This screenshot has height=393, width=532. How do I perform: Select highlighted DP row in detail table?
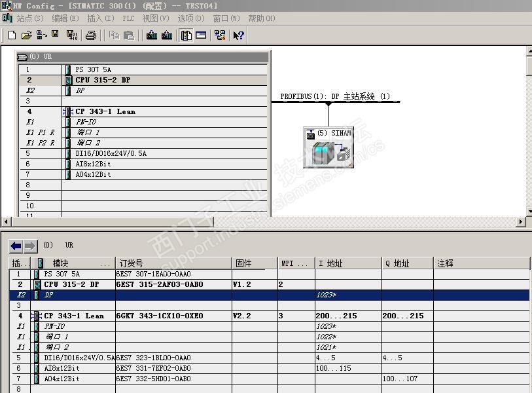(x=270, y=295)
